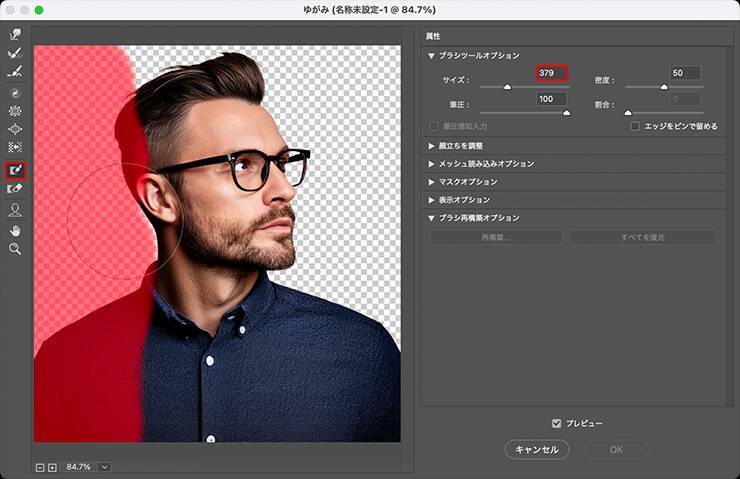740x479 pixels.
Task: Click the サイズ slider track
Action: (x=524, y=88)
